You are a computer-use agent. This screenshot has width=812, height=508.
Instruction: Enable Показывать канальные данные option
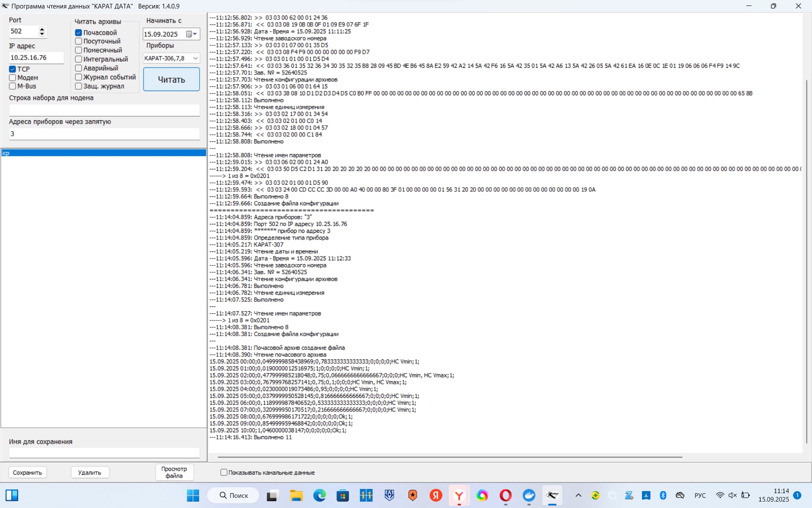coord(224,472)
